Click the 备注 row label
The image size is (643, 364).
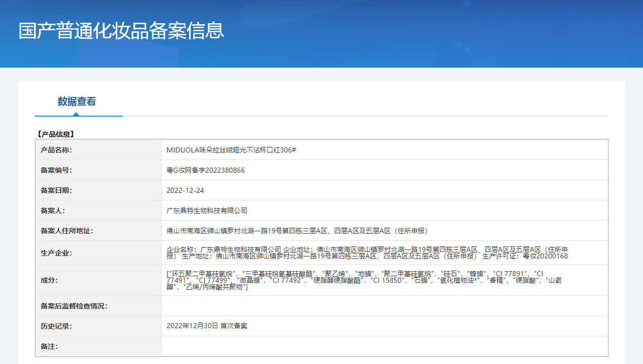coord(50,346)
